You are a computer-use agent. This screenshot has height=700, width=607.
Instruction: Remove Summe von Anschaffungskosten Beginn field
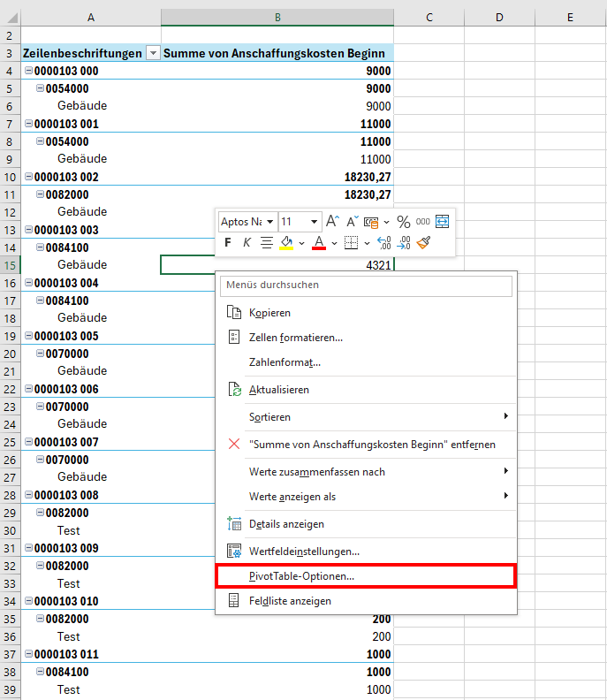[366, 445]
